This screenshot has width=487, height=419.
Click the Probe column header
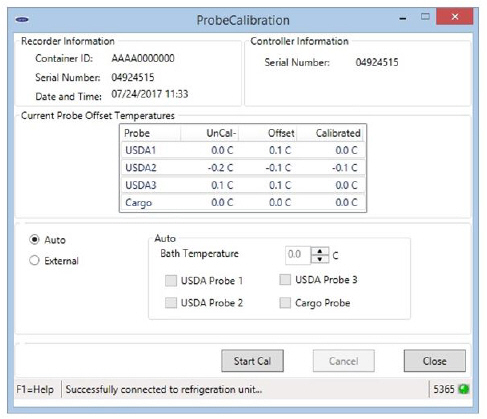[151, 133]
